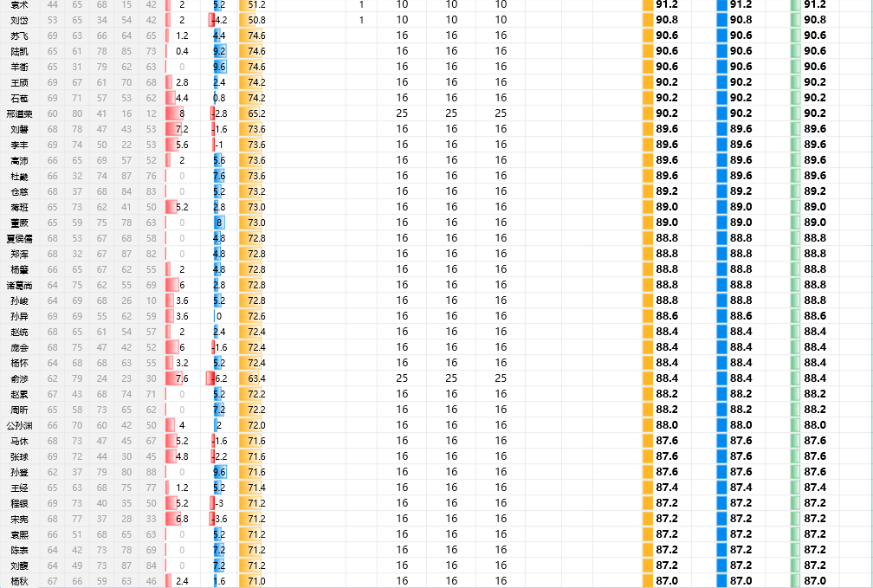Image resolution: width=873 pixels, height=588 pixels.
Task: Click the blue-bar value 8 for 董厥
Action: point(218,223)
